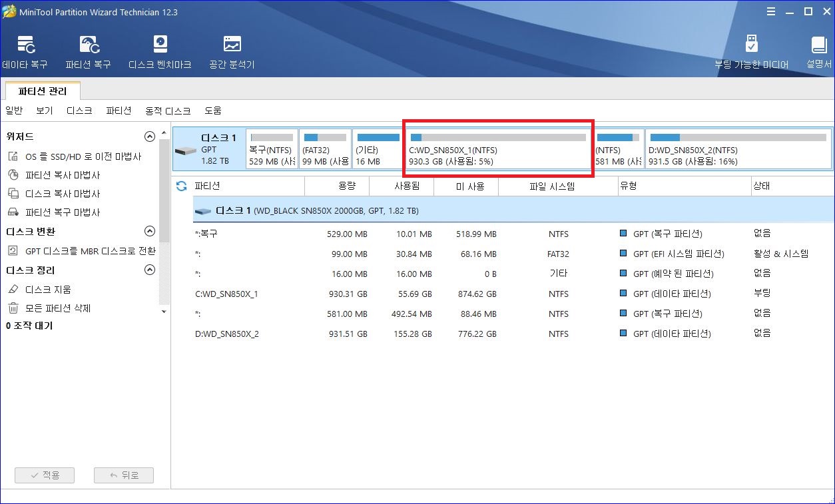Select C:WD_SN850X_1 block in disk map
The height and width of the screenshot is (504, 835).
tap(498, 149)
